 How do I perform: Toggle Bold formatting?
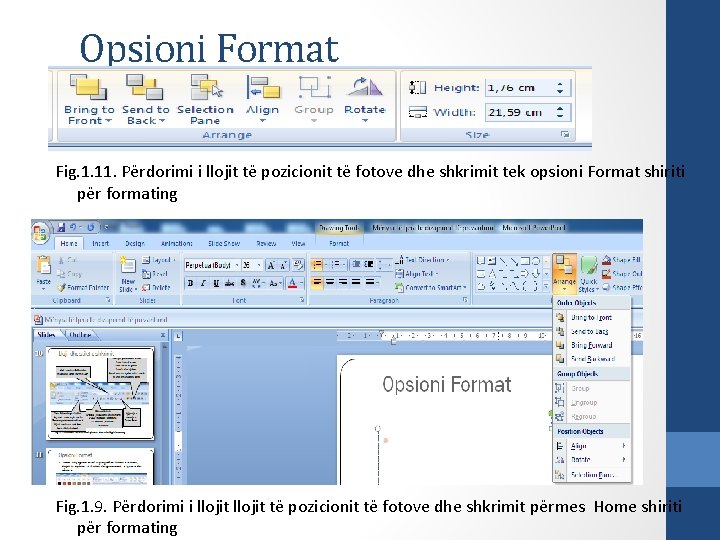coord(190,283)
